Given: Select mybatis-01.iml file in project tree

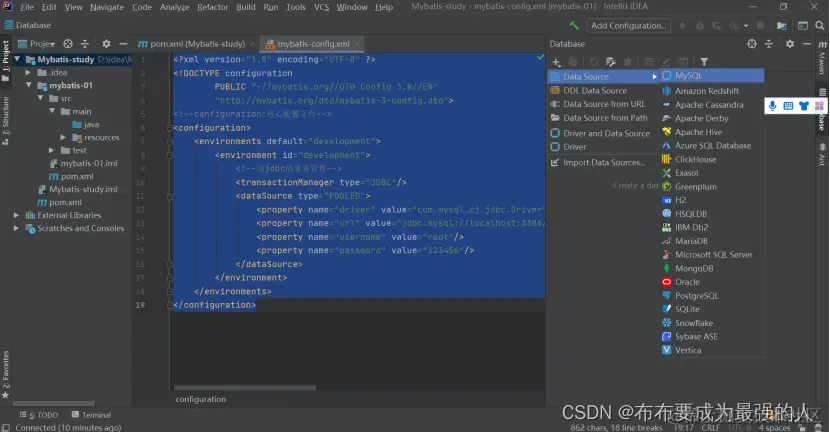Looking at the screenshot, I should coord(88,163).
